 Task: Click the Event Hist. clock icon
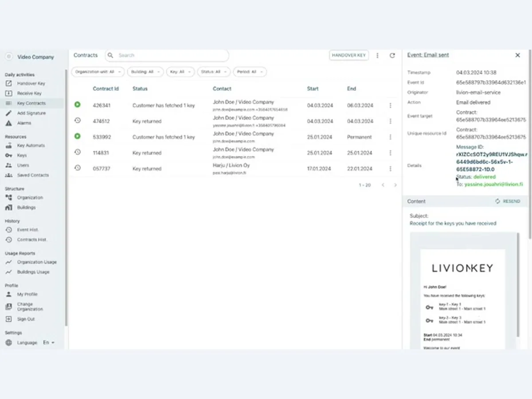coord(8,230)
